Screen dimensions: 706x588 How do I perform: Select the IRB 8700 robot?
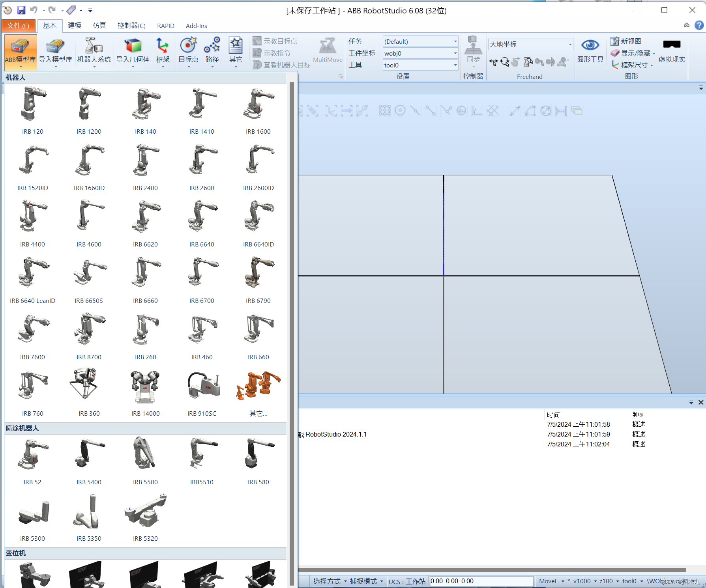pos(89,336)
